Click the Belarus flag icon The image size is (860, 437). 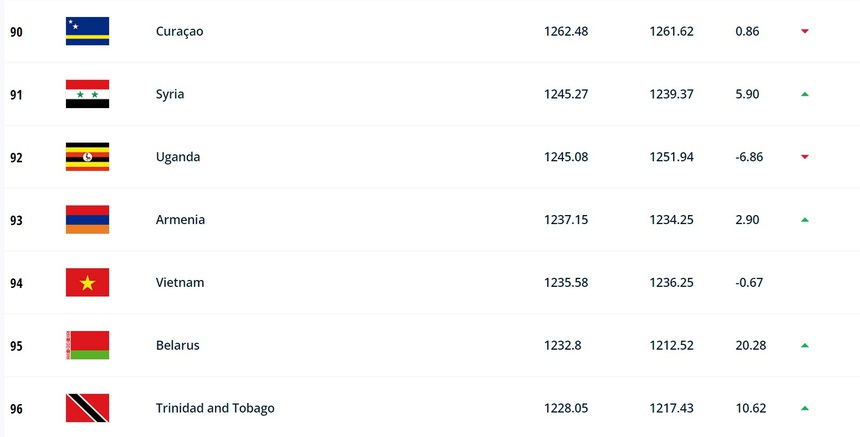click(87, 345)
